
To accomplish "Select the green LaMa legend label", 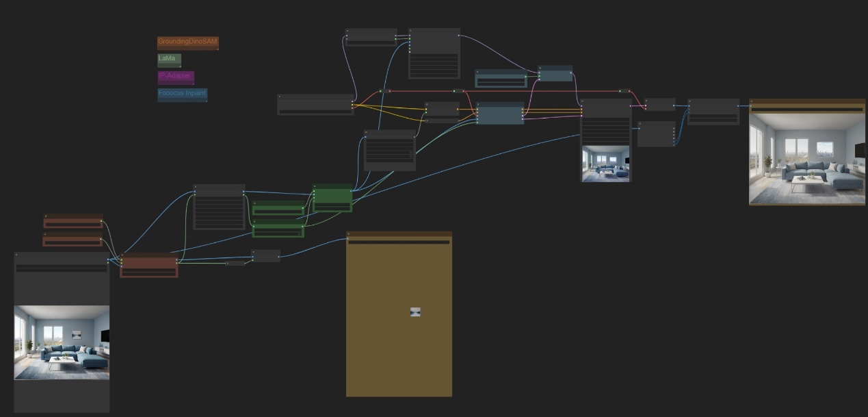I will [x=168, y=59].
